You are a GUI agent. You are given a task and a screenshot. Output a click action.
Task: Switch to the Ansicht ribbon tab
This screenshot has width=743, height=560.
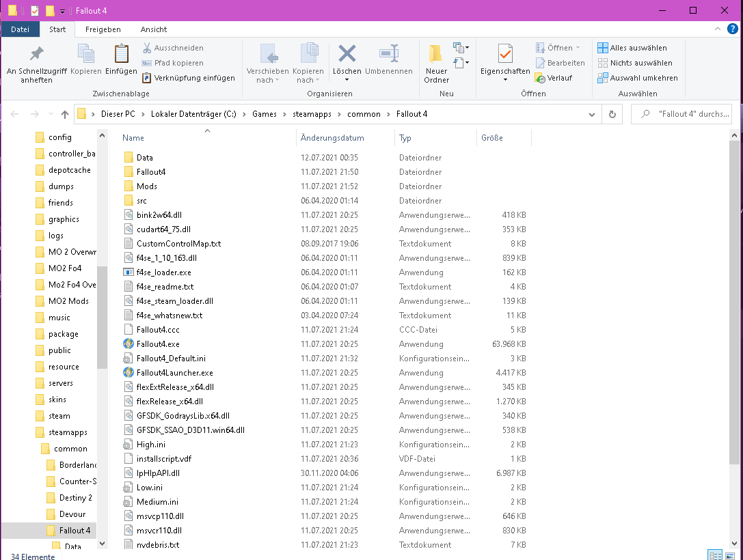tap(154, 29)
